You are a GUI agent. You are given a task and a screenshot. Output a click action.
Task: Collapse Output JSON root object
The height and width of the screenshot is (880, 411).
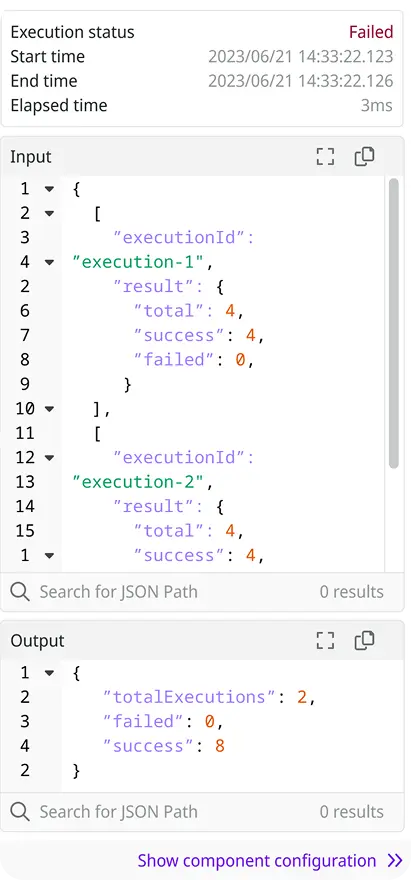tap(49, 673)
